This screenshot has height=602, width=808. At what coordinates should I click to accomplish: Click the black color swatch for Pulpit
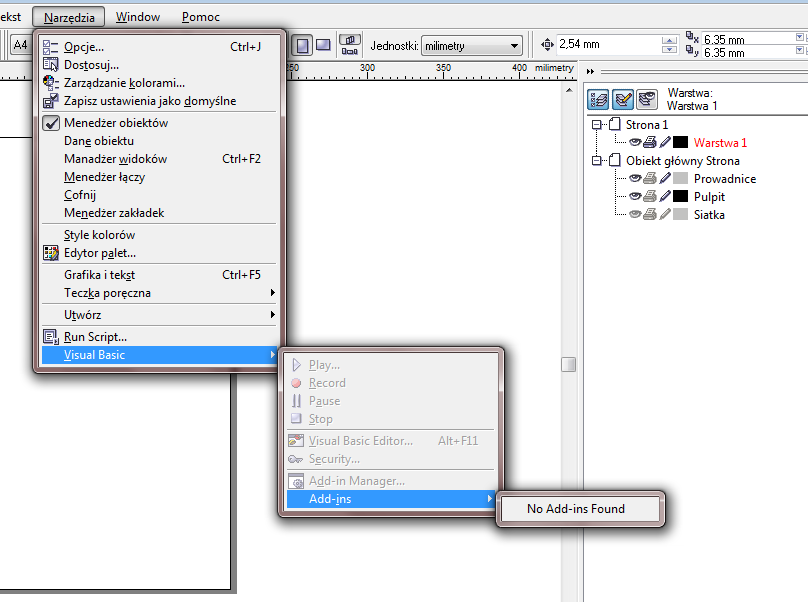681,197
